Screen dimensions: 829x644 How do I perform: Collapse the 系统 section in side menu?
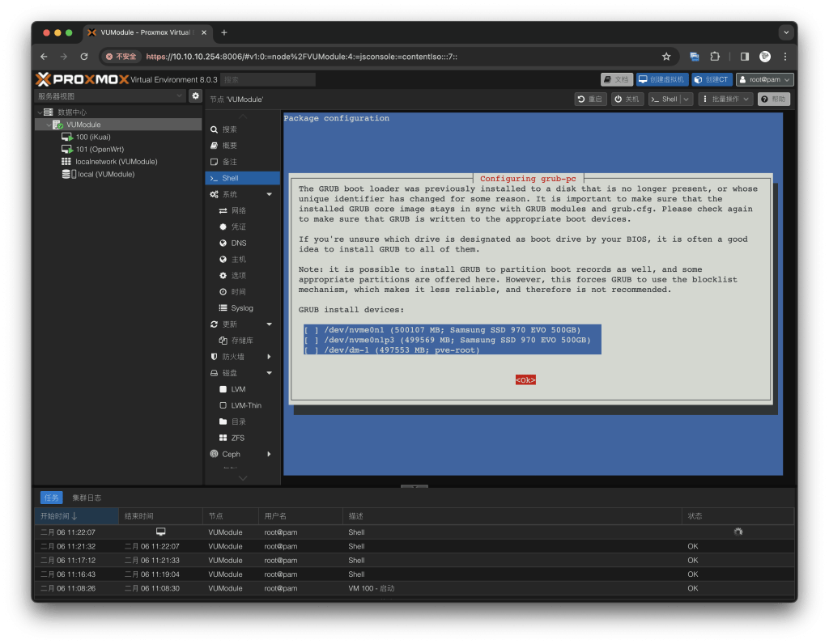tap(269, 194)
